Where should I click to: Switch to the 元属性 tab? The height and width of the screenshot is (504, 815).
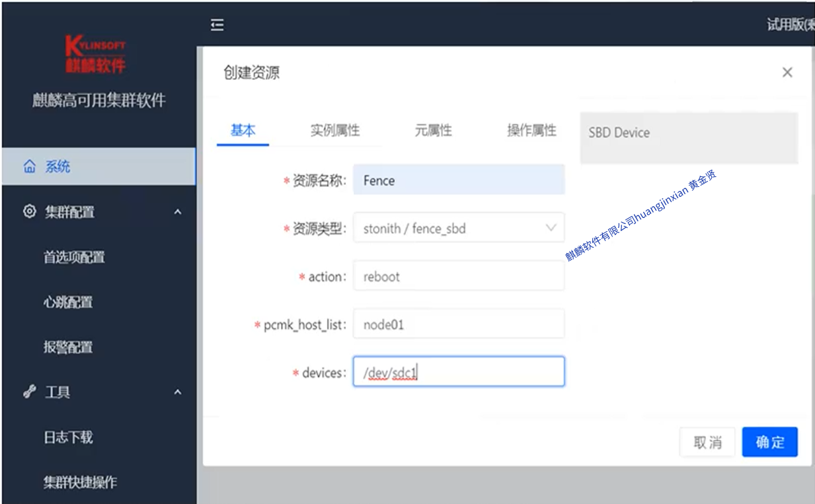pos(433,130)
